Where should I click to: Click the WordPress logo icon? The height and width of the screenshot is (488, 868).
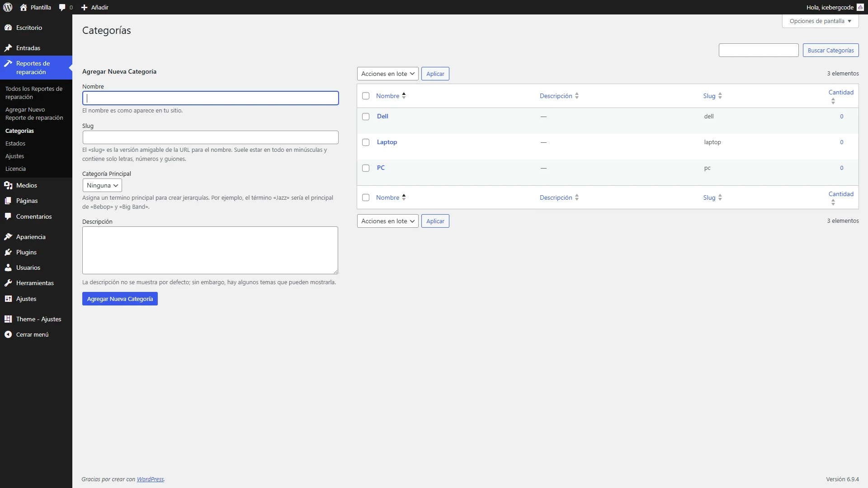coord(8,7)
